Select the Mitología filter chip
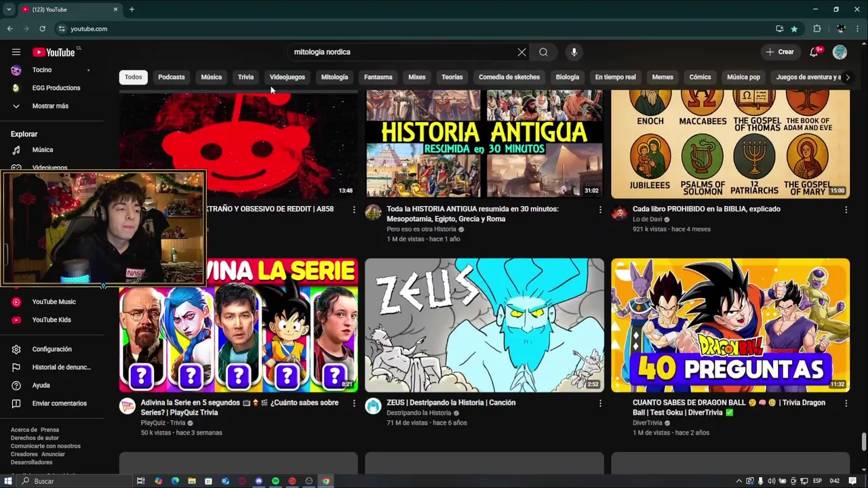Screen dimensions: 868x488 (x=334, y=77)
